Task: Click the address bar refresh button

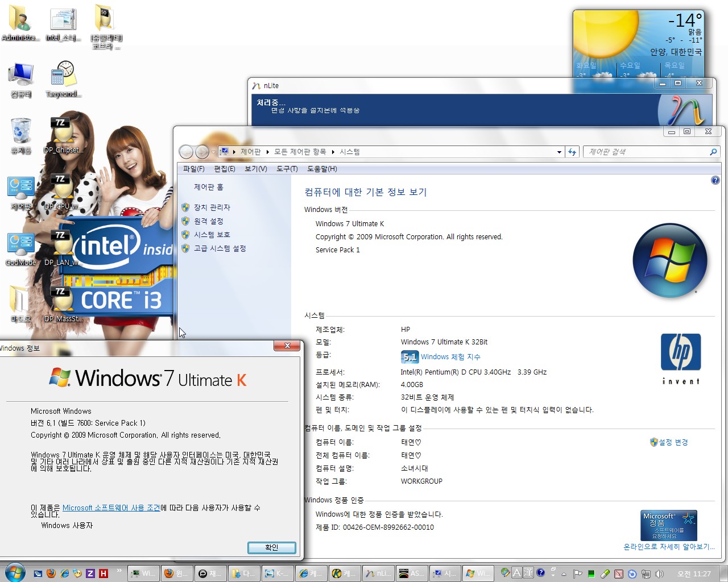Action: point(572,152)
